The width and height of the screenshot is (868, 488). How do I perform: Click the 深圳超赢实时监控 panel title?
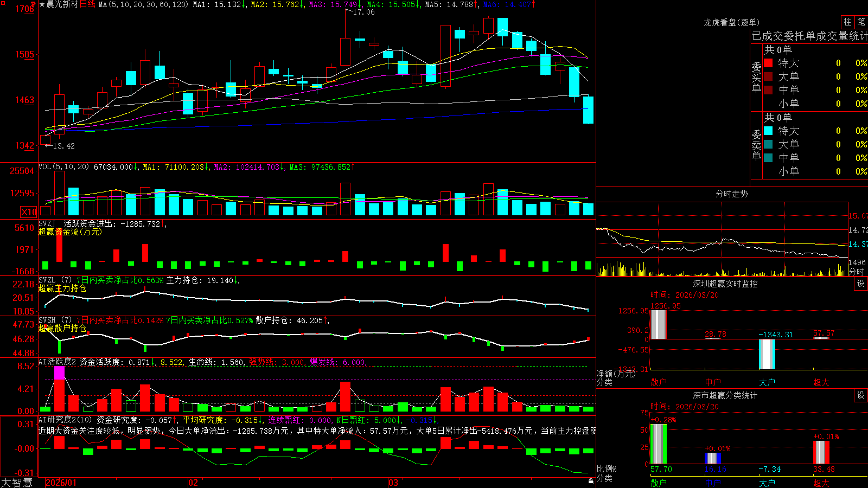pyautogui.click(x=725, y=284)
